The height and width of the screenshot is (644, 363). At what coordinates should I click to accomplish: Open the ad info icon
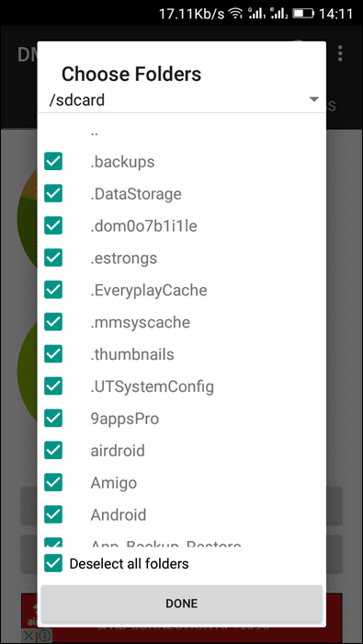click(45, 637)
